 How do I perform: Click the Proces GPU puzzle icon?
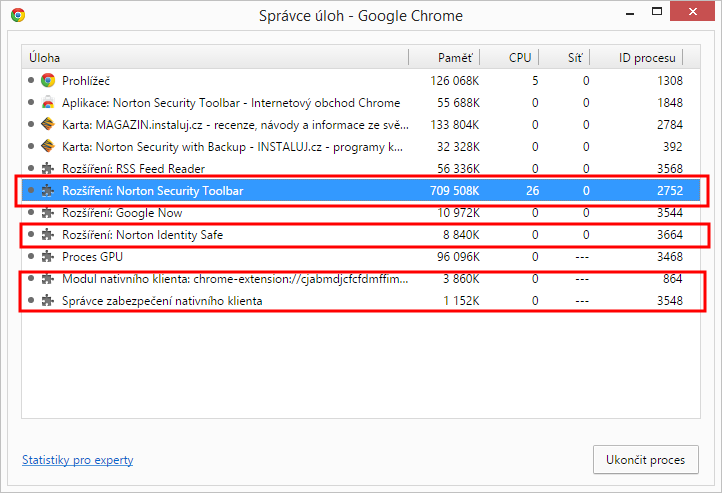(47, 257)
